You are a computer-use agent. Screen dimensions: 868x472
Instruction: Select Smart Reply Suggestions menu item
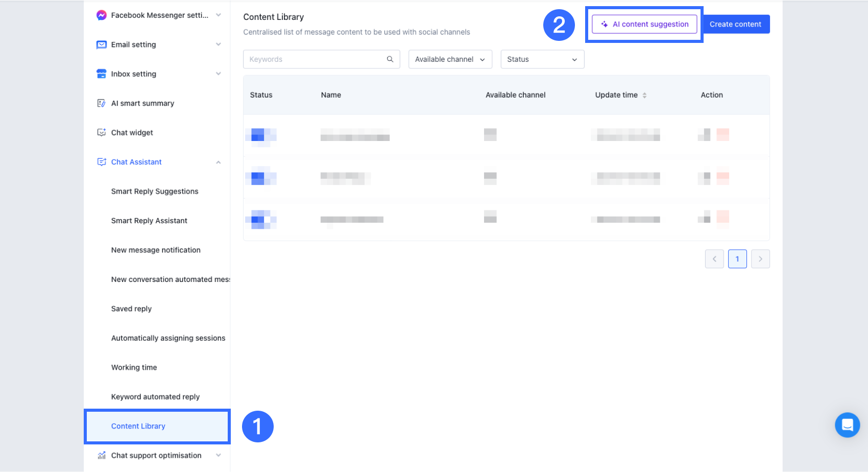[155, 192]
